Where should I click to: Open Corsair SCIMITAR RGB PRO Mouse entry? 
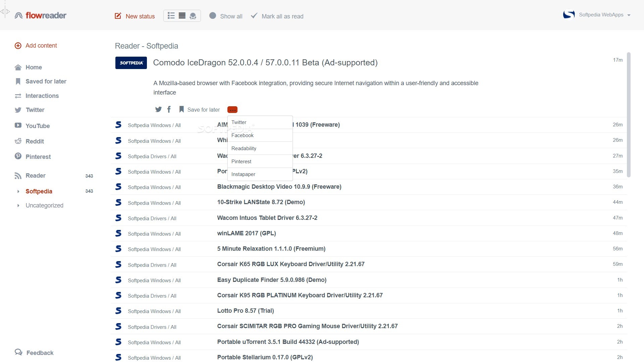[307, 326]
